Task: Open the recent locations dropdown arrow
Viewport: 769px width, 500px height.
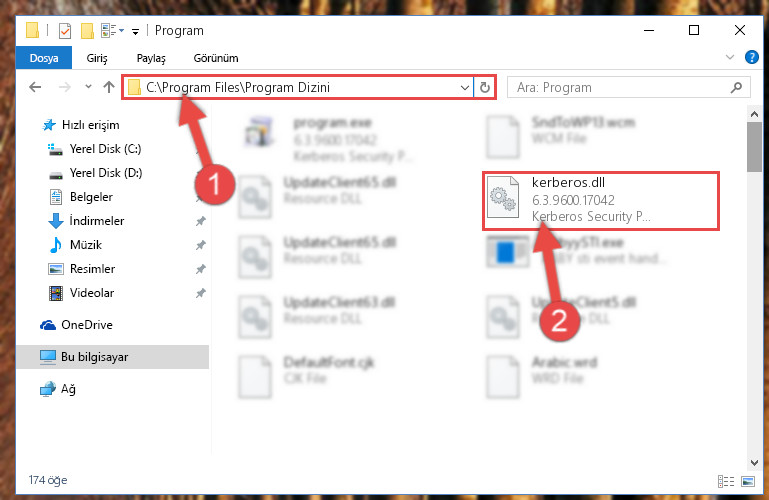Action: tap(88, 87)
